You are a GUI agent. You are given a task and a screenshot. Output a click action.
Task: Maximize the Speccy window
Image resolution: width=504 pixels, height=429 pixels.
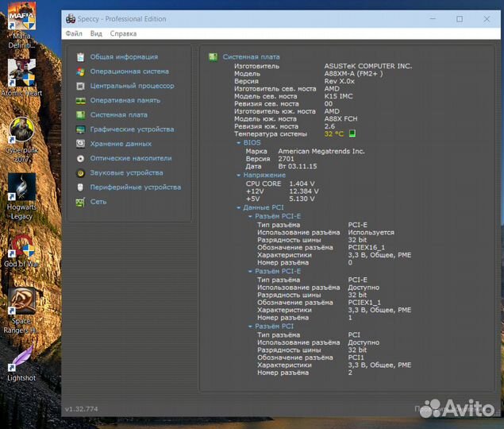460,19
